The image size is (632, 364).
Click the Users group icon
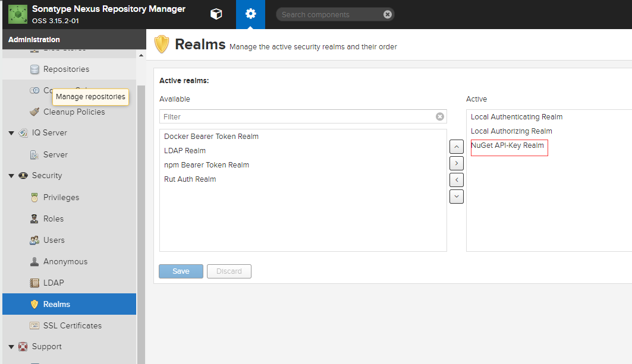coord(34,240)
